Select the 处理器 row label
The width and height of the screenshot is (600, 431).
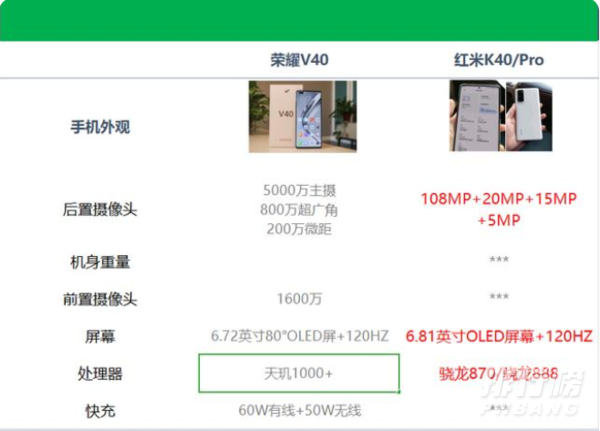click(100, 374)
